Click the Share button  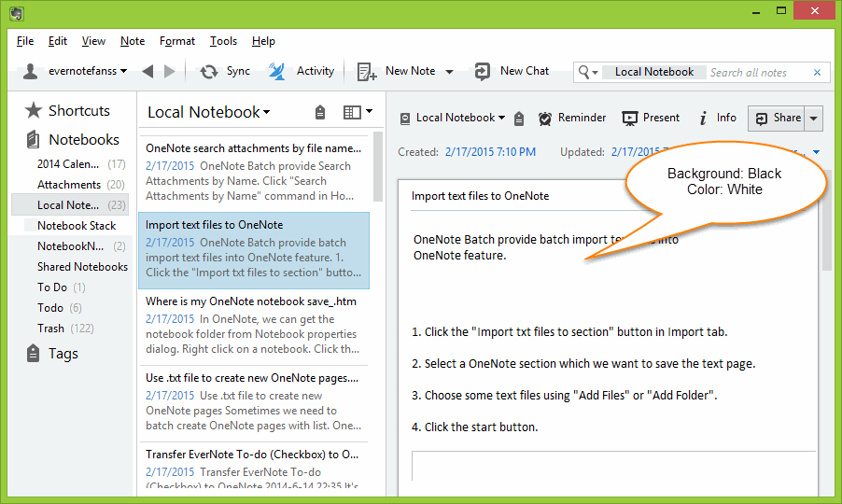[777, 119]
